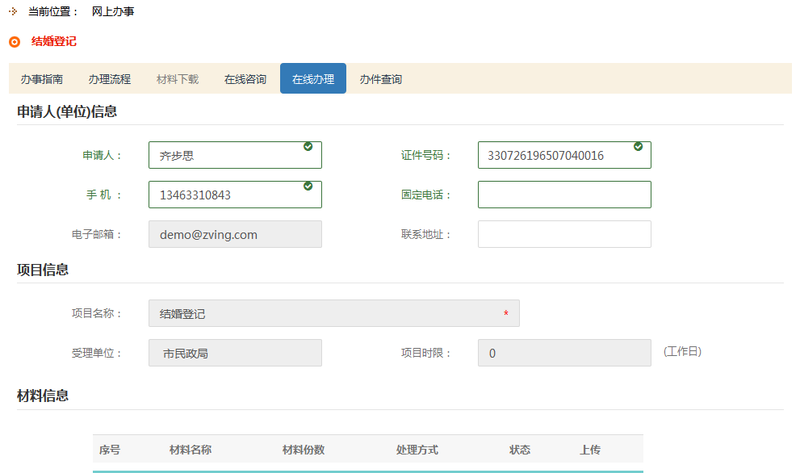Select the 在线咨询 tab
Screen dimensions: 800x473
point(245,79)
